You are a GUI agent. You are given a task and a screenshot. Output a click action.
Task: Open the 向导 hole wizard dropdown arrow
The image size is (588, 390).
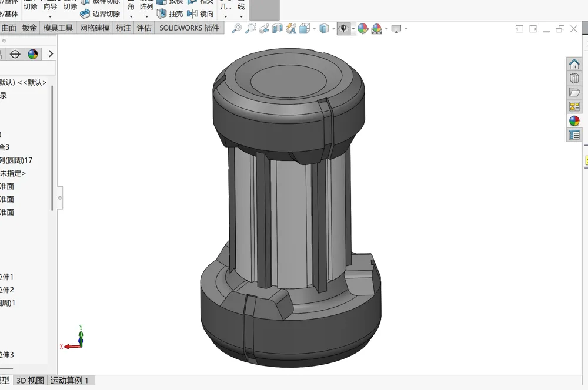[x=50, y=16]
